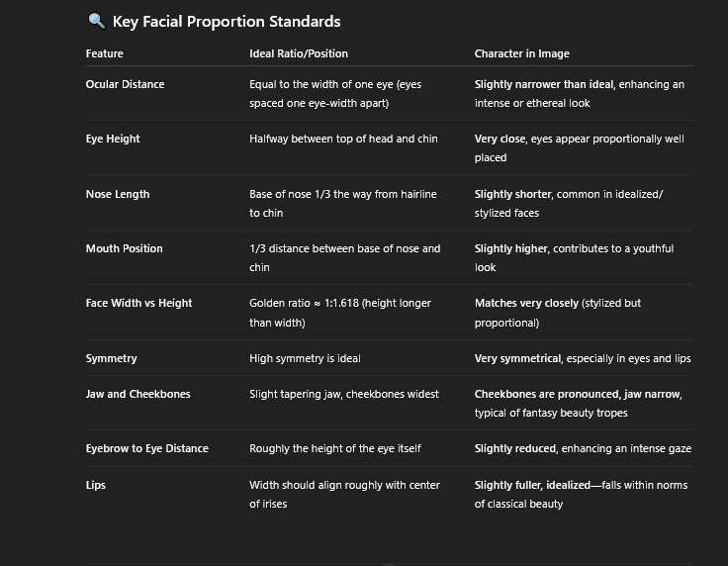Click the Jaw and Cheekbones row label
Image resolution: width=728 pixels, height=566 pixels.
pyautogui.click(x=137, y=394)
